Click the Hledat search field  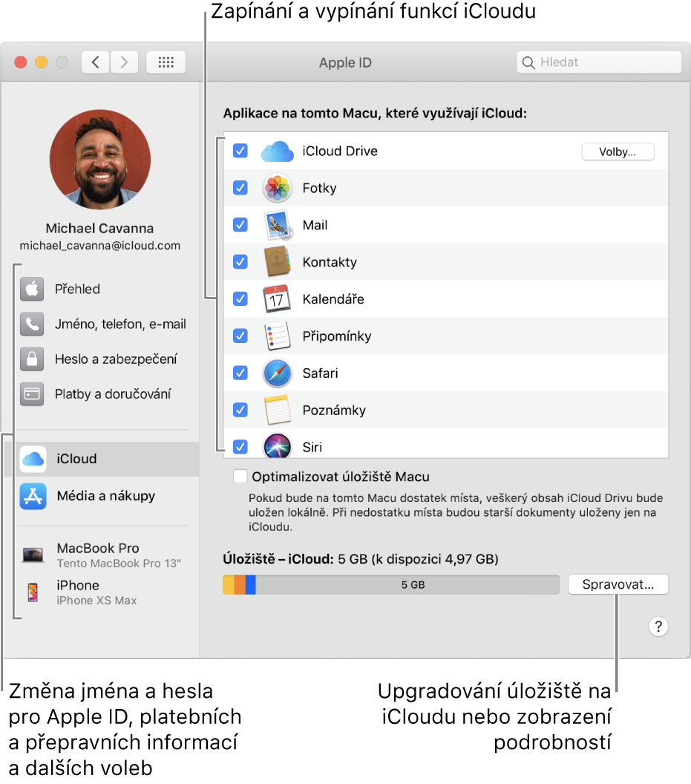(x=599, y=62)
